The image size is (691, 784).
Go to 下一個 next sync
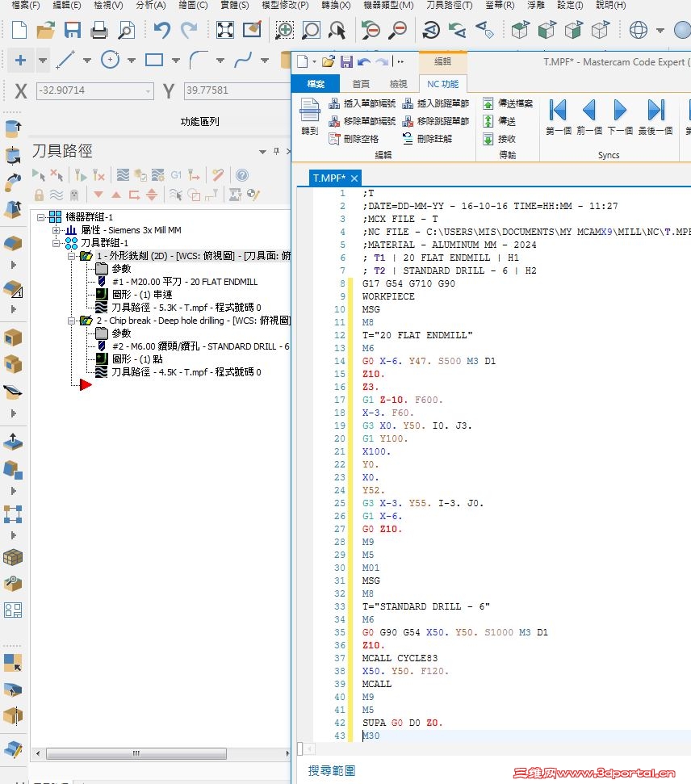(620, 117)
